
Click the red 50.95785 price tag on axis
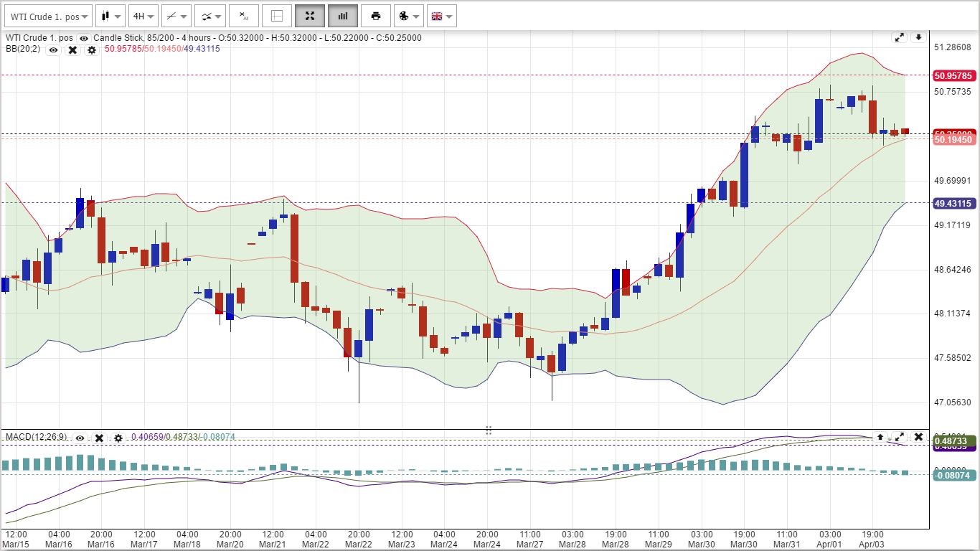[x=953, y=75]
